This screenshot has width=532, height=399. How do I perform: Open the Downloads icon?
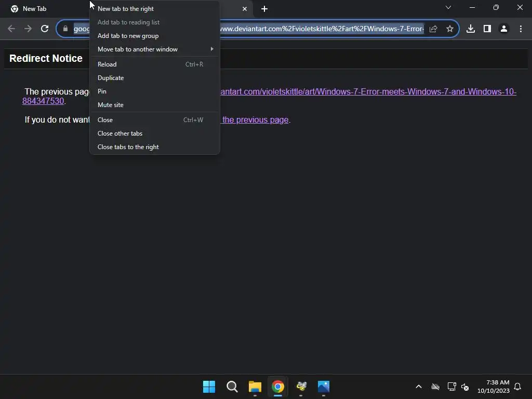471,29
